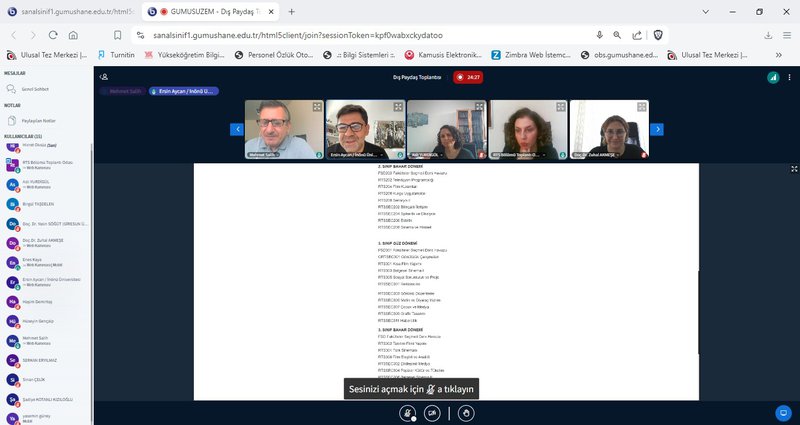Open Genel Sohbet public chat
The width and height of the screenshot is (800, 425).
click(x=34, y=89)
